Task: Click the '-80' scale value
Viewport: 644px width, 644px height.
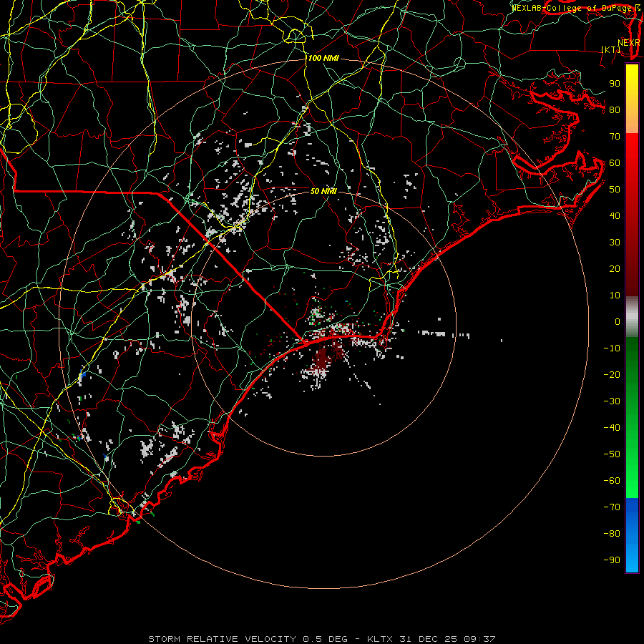Action: (612, 534)
